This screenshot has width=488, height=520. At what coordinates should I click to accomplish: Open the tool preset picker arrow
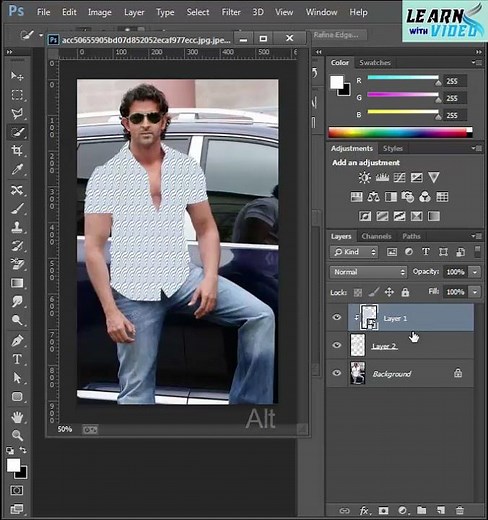coord(41,35)
